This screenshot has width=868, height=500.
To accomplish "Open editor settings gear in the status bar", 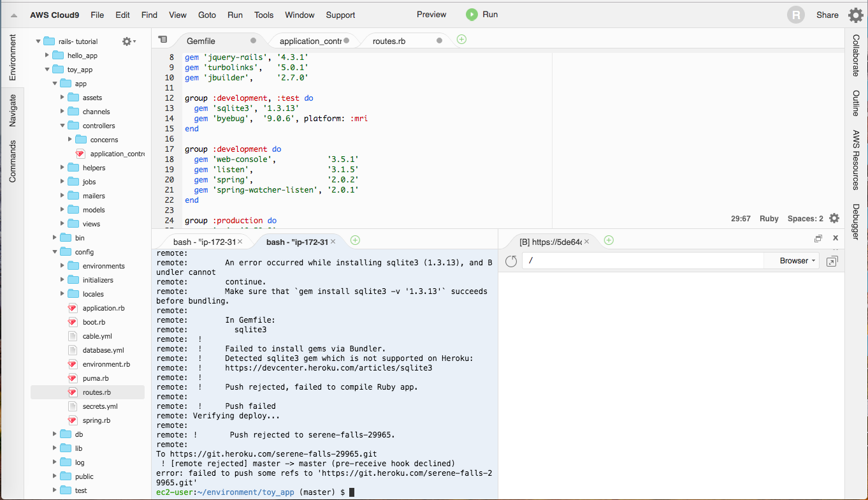I will (x=835, y=218).
